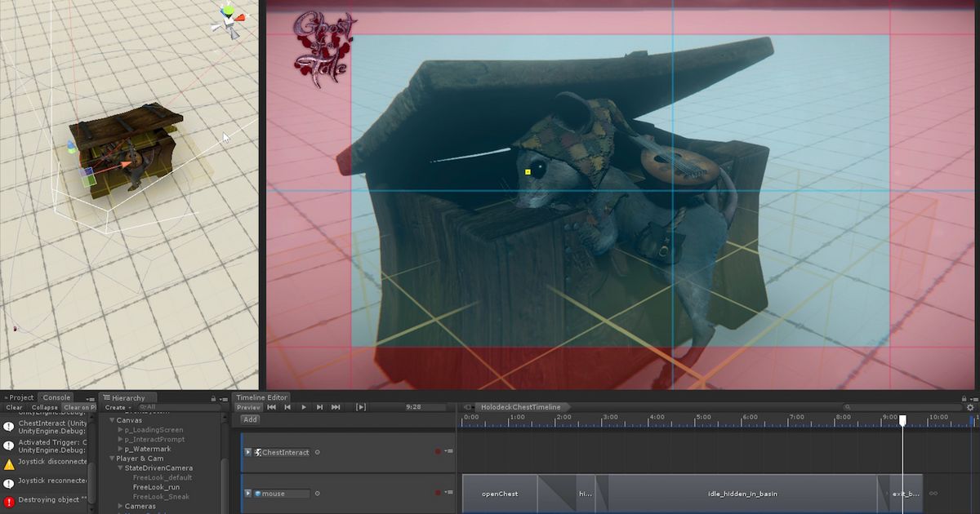Switch to the Console tab
This screenshot has width=980, height=514.
[x=56, y=397]
